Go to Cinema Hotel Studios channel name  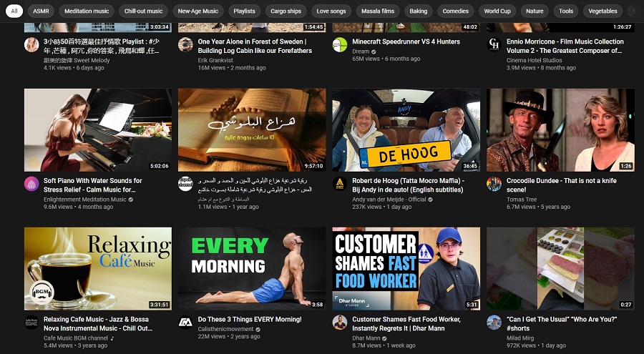point(534,60)
